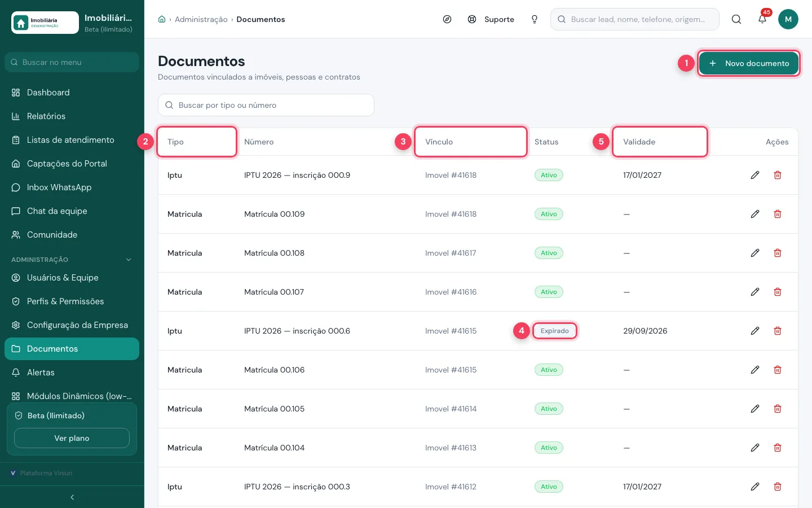Click the Expirado status badge

click(555, 331)
